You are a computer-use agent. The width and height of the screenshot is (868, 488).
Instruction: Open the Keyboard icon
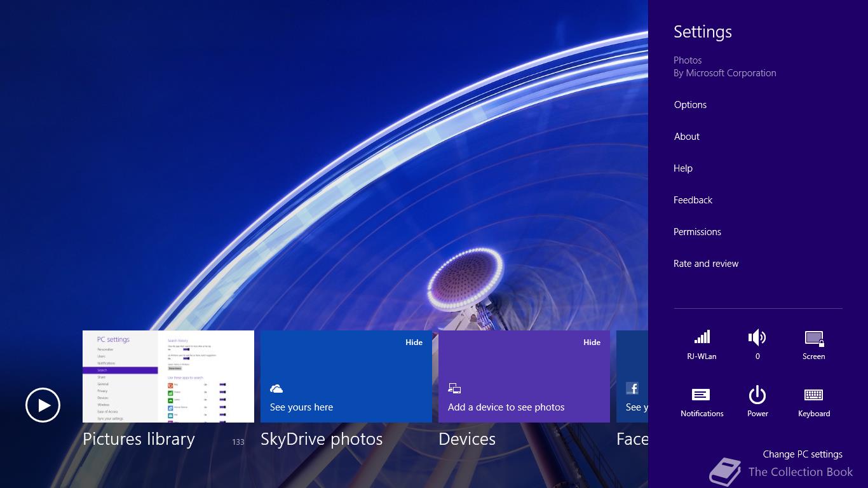click(x=814, y=395)
